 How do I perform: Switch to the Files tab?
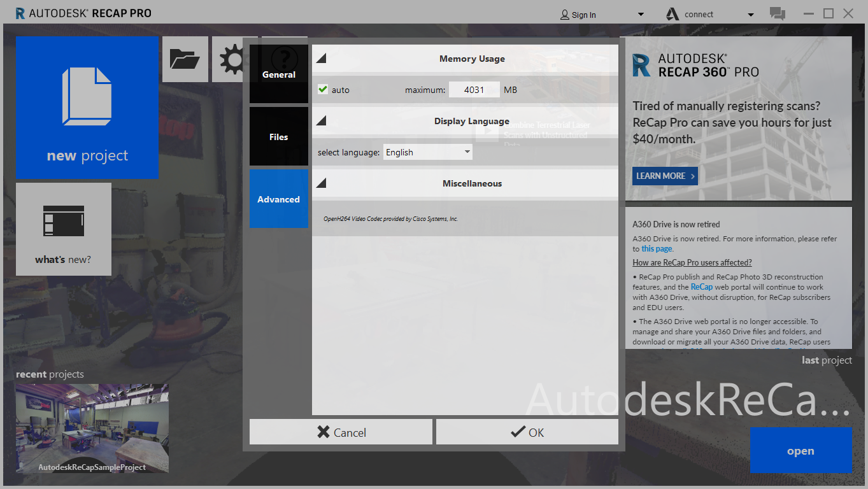279,136
